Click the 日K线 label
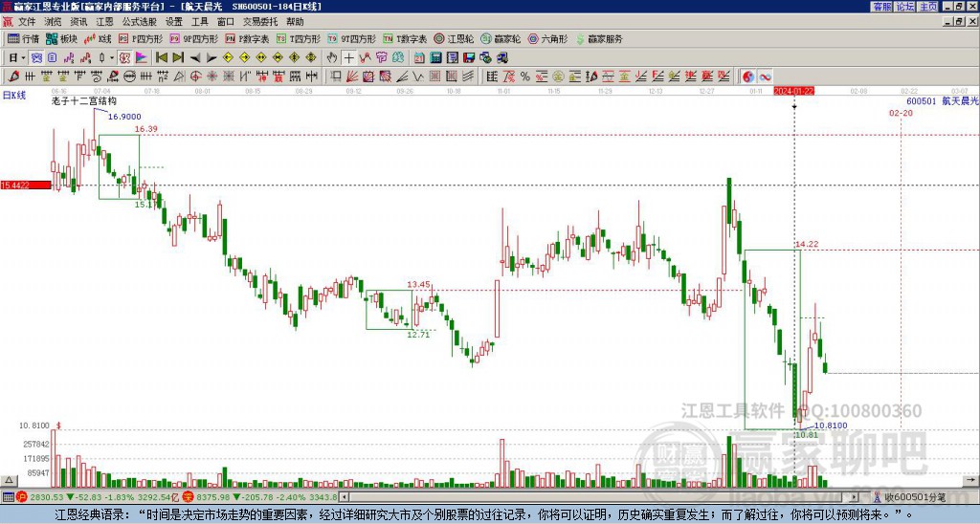980x524 pixels. coord(13,96)
